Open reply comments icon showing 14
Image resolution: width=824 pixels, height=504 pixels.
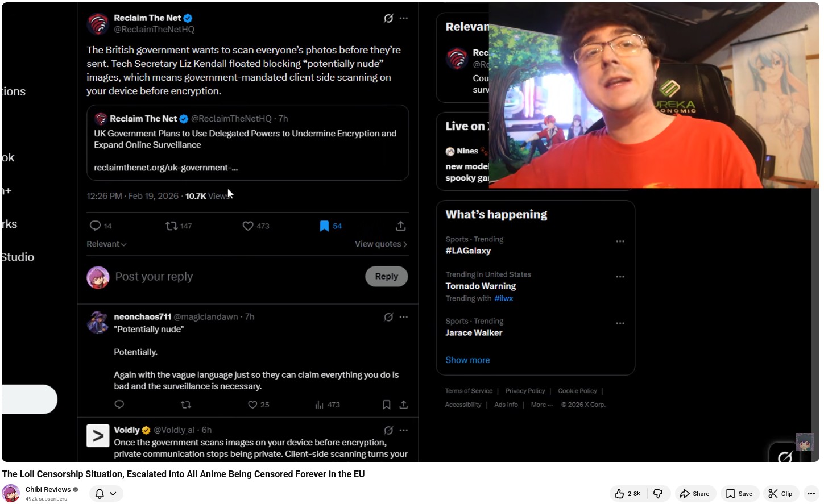96,226
